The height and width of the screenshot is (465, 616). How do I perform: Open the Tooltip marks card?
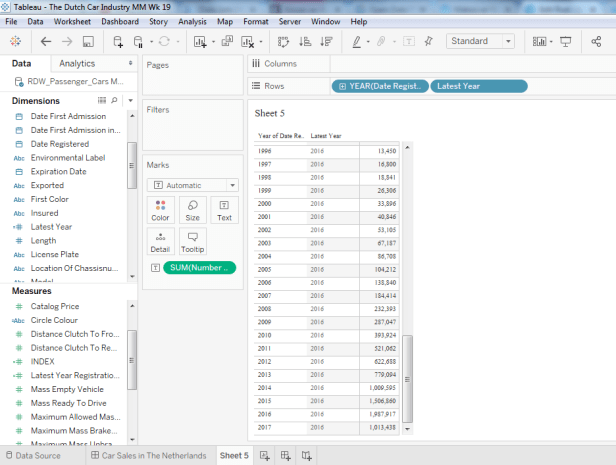click(x=192, y=241)
